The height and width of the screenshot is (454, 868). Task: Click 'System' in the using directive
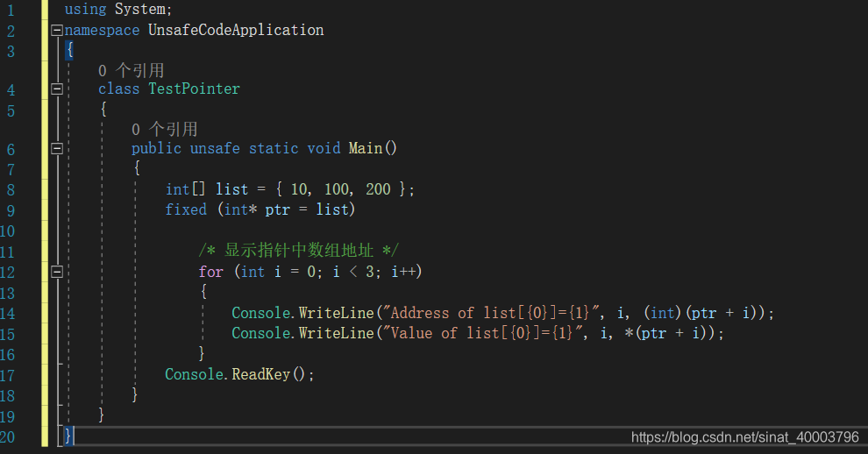pos(139,10)
